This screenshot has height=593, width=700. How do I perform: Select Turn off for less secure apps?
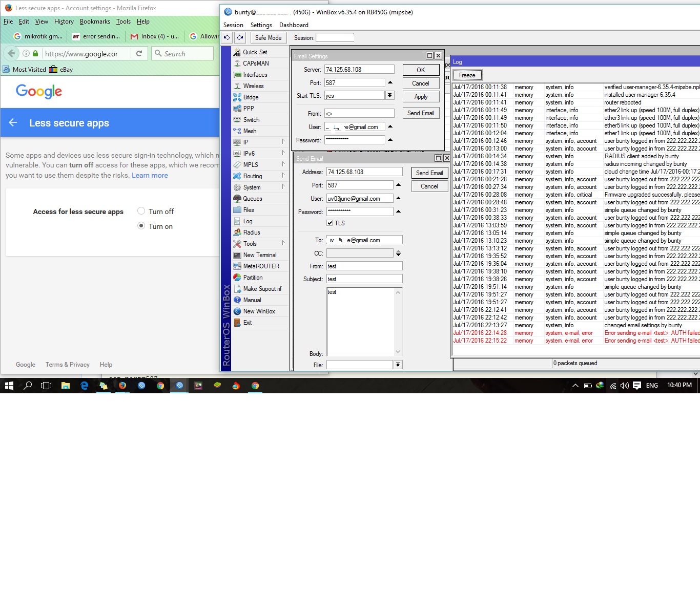click(141, 211)
